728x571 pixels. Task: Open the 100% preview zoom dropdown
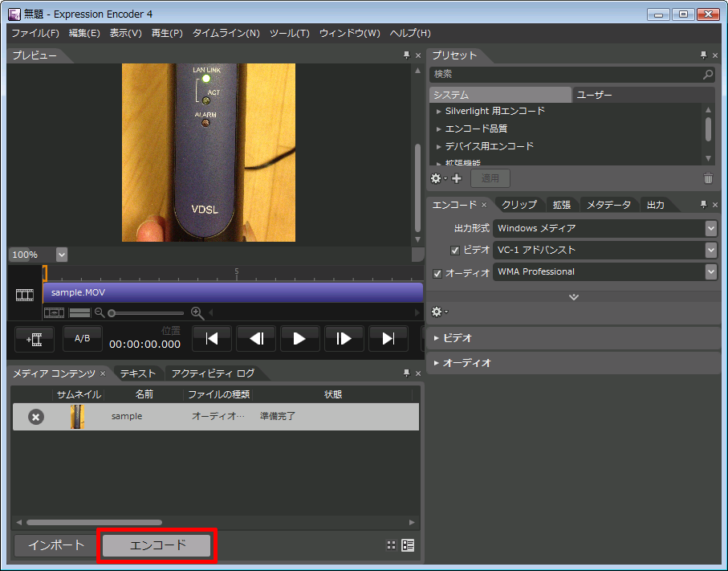(x=62, y=255)
